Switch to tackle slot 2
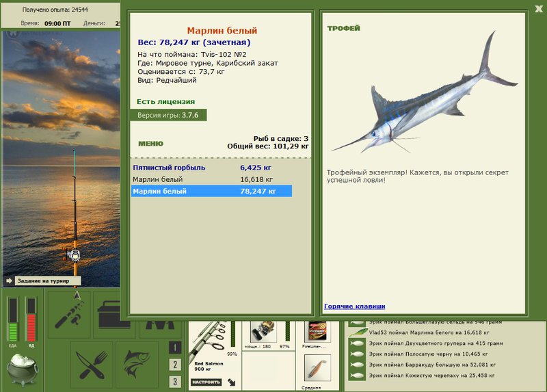Image resolution: width=547 pixels, height=392 pixels. (175, 365)
